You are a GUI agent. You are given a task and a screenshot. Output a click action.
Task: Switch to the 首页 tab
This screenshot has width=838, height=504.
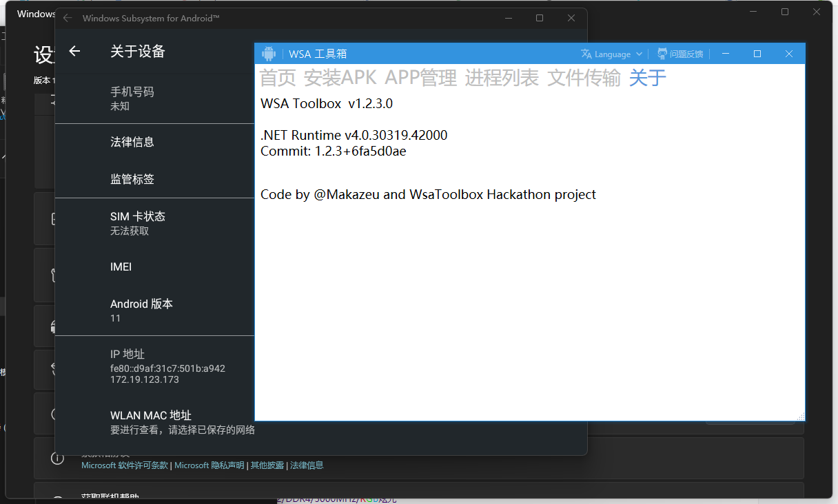pyautogui.click(x=278, y=78)
